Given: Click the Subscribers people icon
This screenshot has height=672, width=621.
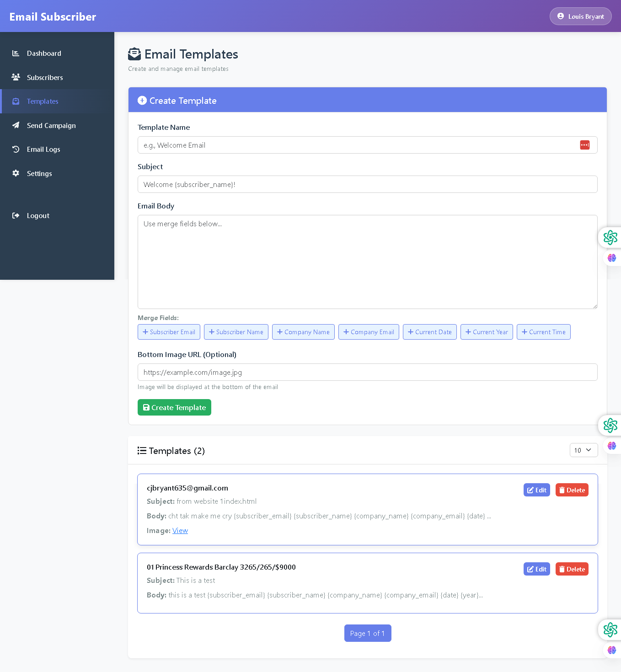Looking at the screenshot, I should pos(16,77).
